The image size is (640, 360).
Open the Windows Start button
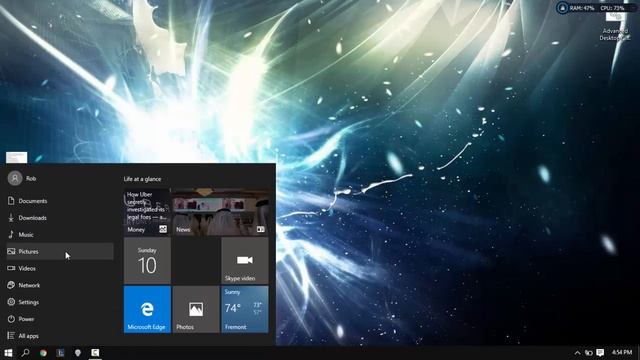(8, 353)
